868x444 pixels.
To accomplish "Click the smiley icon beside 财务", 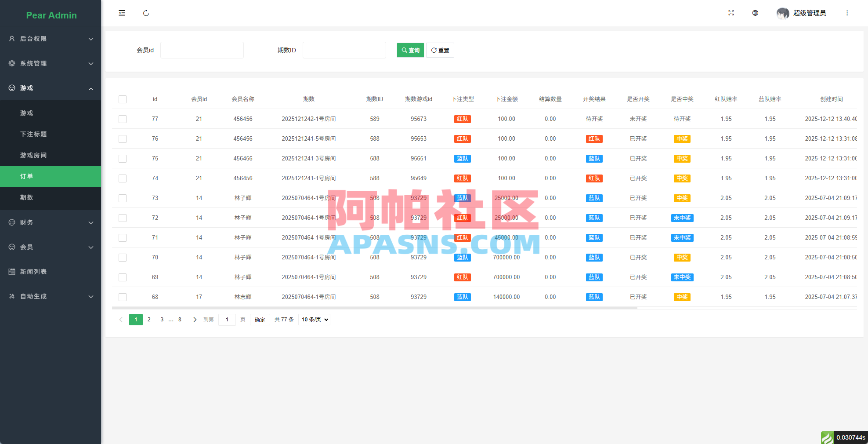I will click(x=12, y=222).
